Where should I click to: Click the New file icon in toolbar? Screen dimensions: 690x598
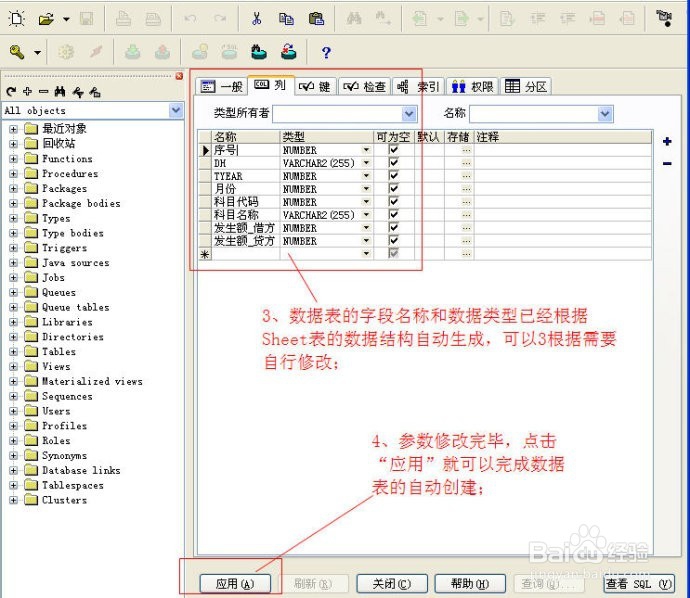click(17, 19)
